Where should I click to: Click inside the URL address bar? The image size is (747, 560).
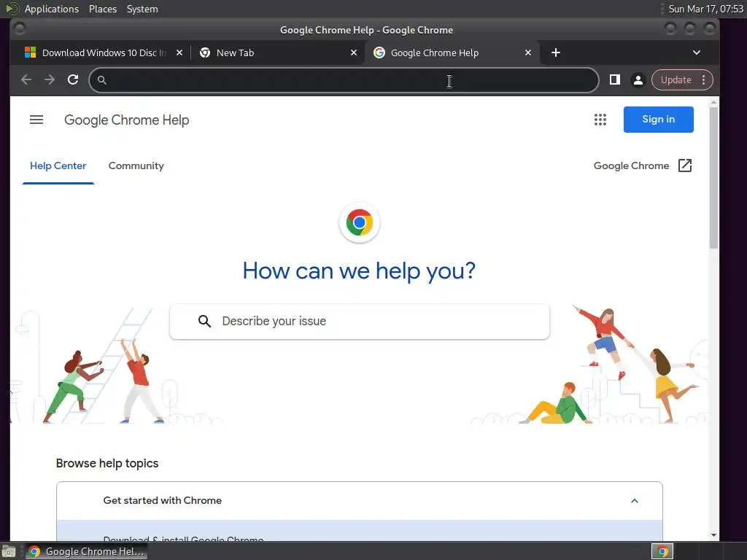pyautogui.click(x=343, y=80)
